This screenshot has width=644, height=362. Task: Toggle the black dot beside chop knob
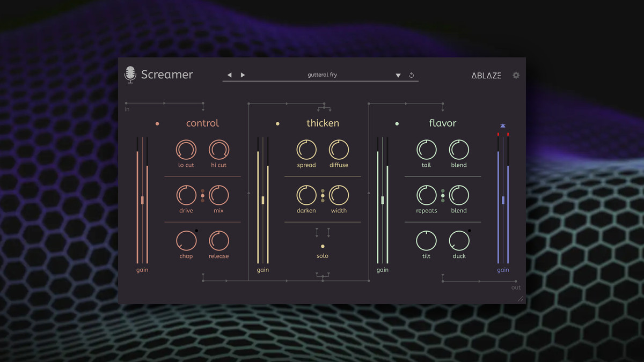[196, 231]
